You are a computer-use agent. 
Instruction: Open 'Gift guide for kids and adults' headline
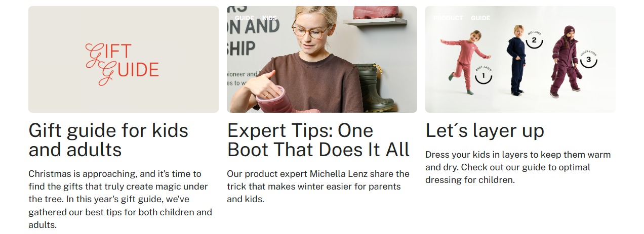(x=108, y=140)
